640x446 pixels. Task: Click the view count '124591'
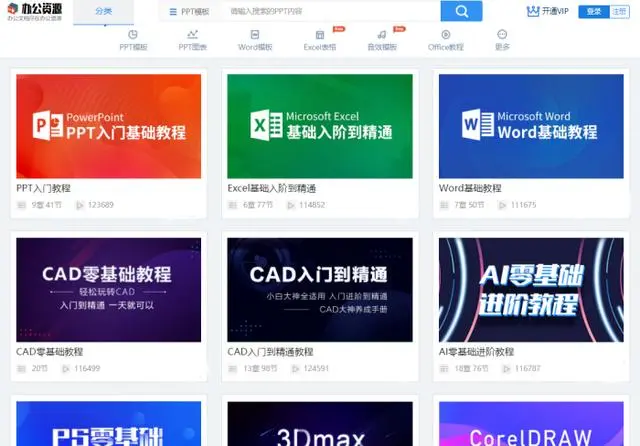pos(316,368)
